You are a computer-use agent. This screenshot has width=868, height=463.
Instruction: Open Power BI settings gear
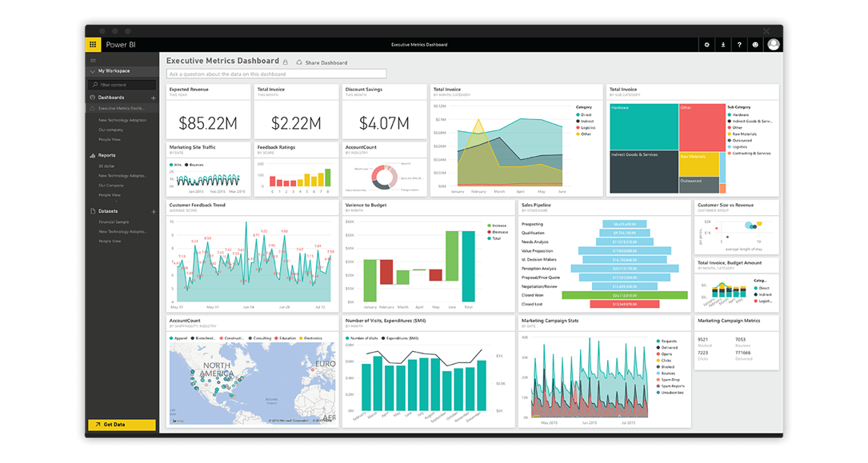coord(706,44)
